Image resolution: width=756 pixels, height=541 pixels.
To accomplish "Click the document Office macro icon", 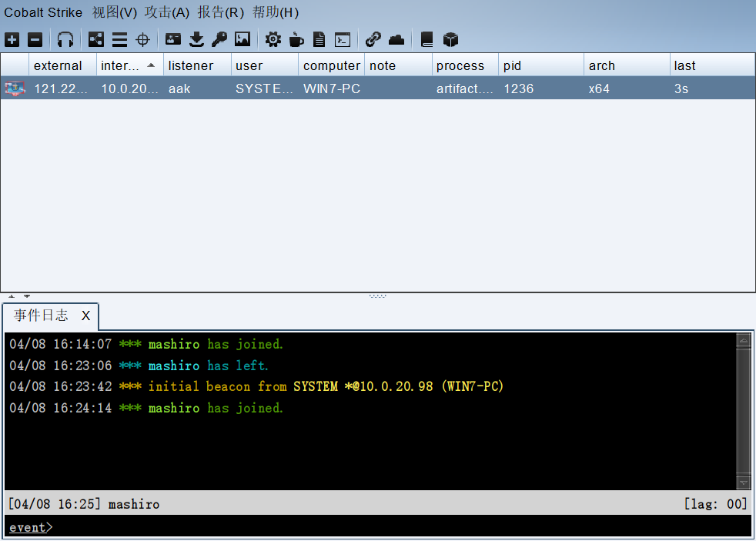I will (x=319, y=39).
